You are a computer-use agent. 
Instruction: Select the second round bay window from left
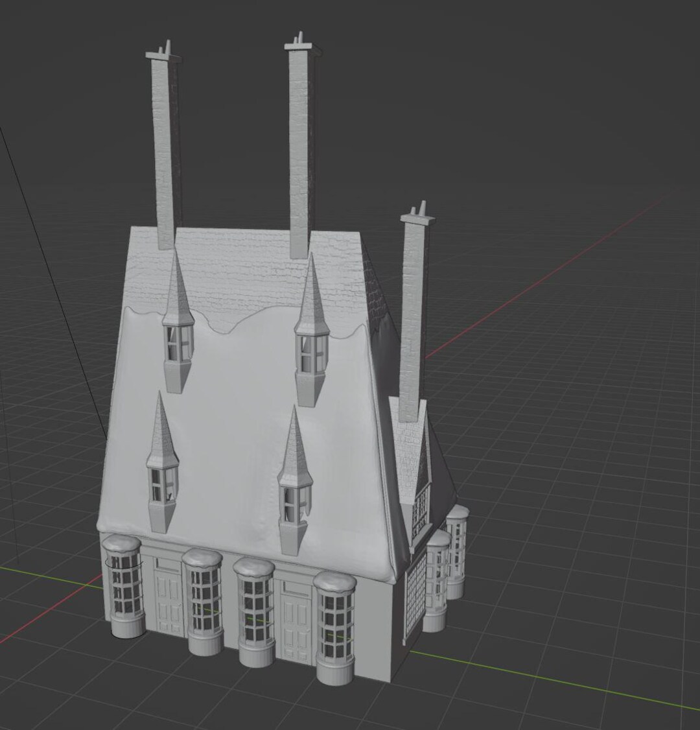204,602
